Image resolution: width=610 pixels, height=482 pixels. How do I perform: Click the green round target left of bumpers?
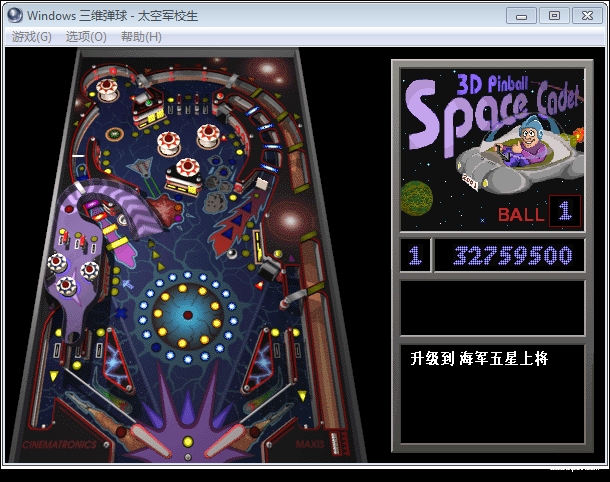pos(114,135)
